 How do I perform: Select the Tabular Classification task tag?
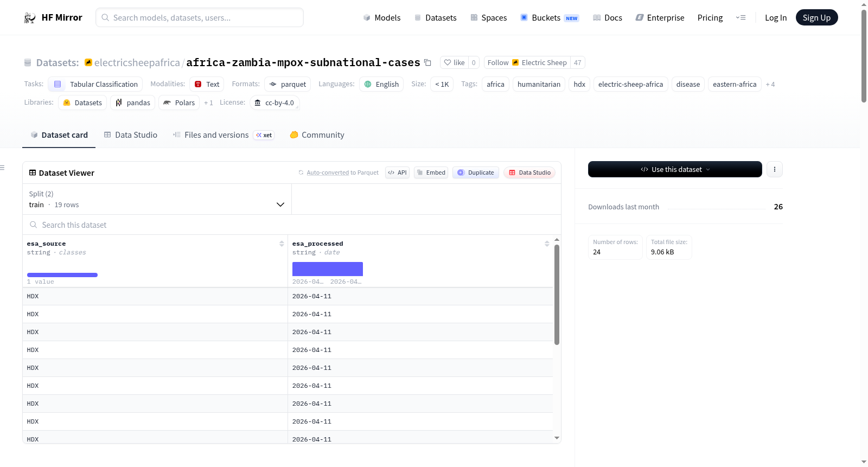coord(95,84)
